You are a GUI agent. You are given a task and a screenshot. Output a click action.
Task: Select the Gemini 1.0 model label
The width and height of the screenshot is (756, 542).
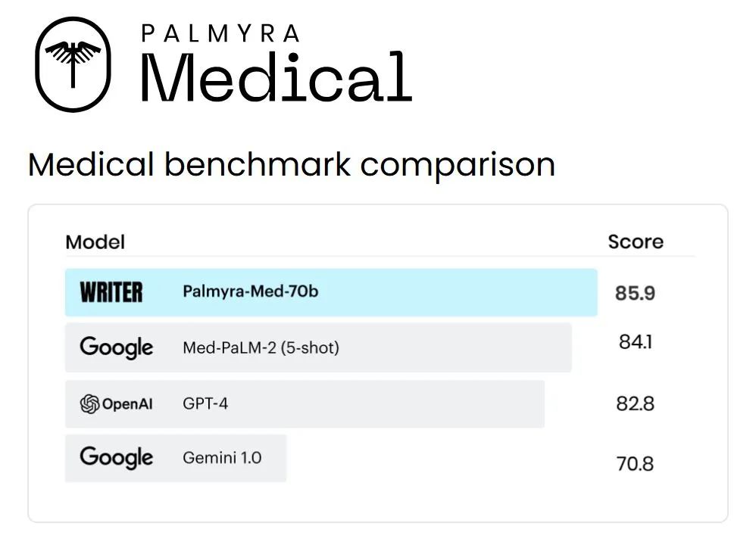[x=222, y=457]
